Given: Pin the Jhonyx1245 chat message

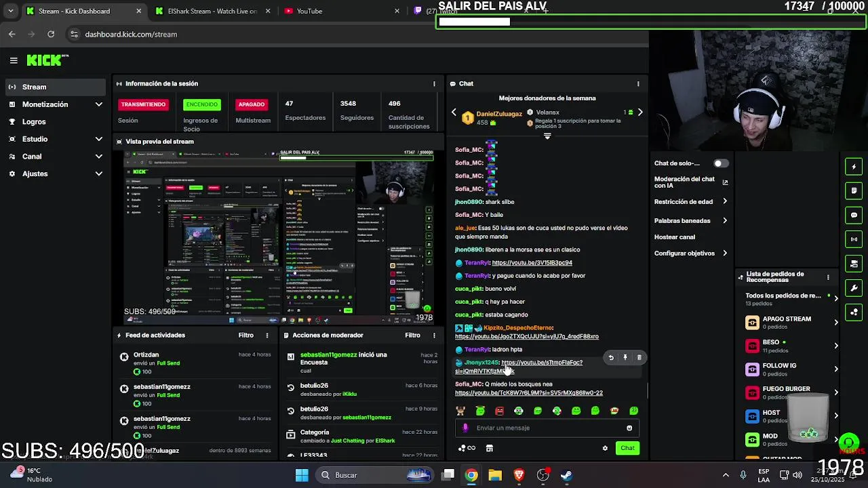Looking at the screenshot, I should (625, 357).
